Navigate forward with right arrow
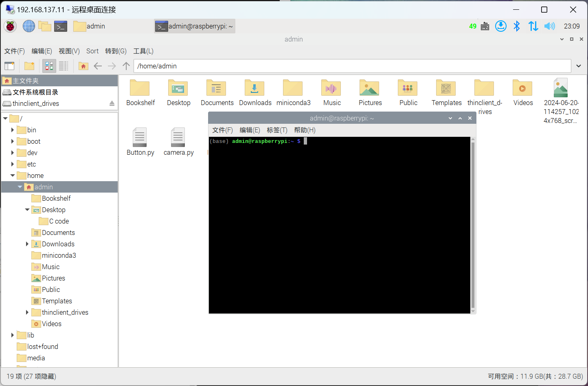Image resolution: width=588 pixels, height=386 pixels. (112, 66)
